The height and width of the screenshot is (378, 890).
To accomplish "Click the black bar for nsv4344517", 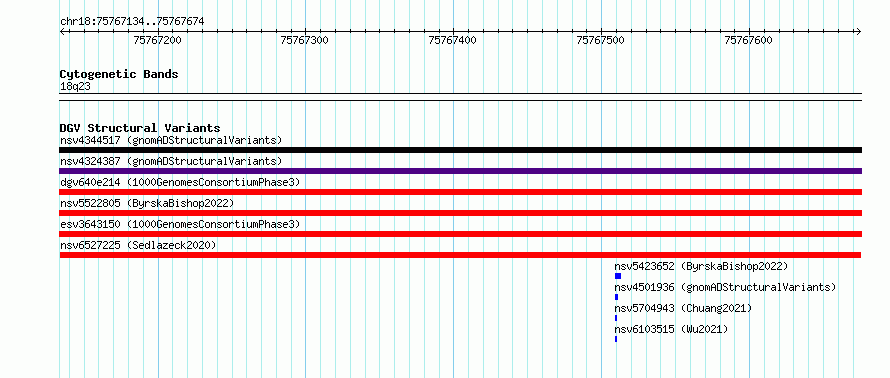I will click(x=460, y=150).
